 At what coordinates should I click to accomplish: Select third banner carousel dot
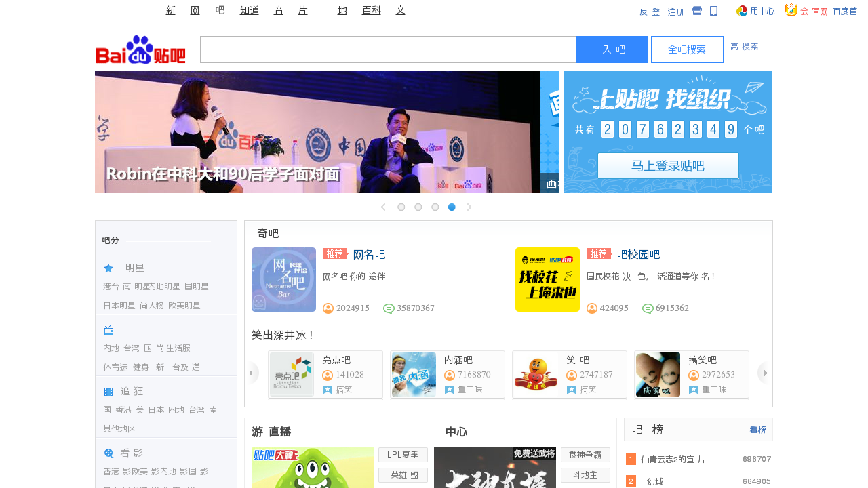[435, 207]
